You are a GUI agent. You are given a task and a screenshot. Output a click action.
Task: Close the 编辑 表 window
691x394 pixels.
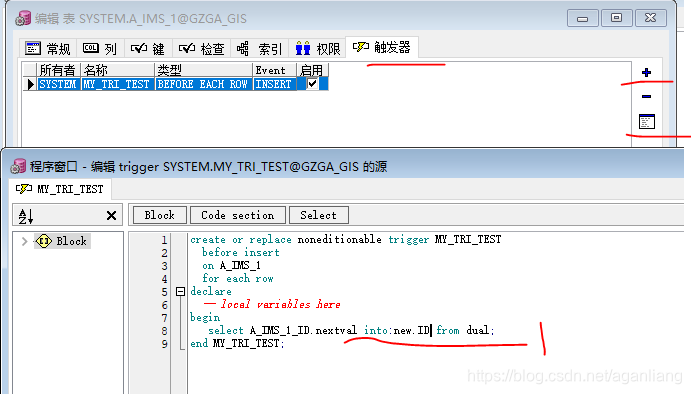tap(650, 18)
